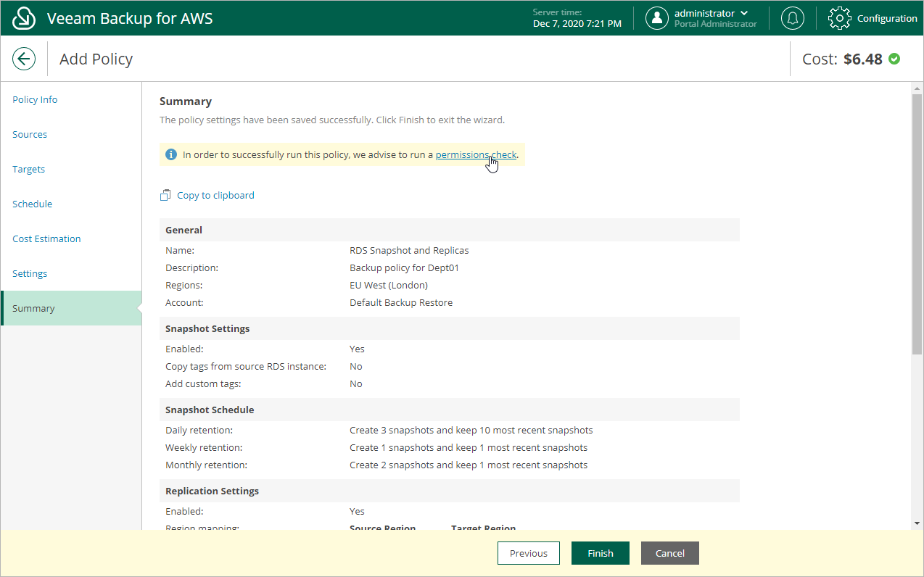924x577 pixels.
Task: Click the info icon in the advisory banner
Action: pos(171,154)
